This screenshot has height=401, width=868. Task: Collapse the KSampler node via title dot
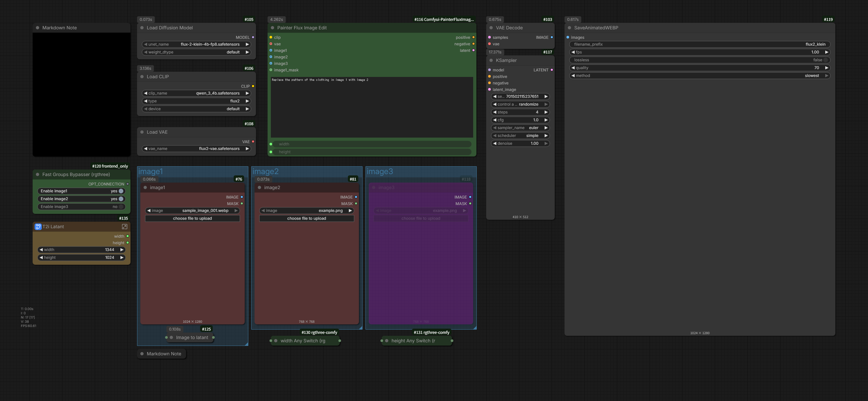coord(491,61)
